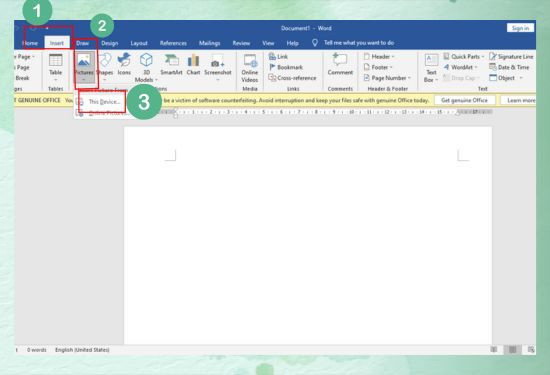Click inside the blank document page

pyautogui.click(x=308, y=235)
